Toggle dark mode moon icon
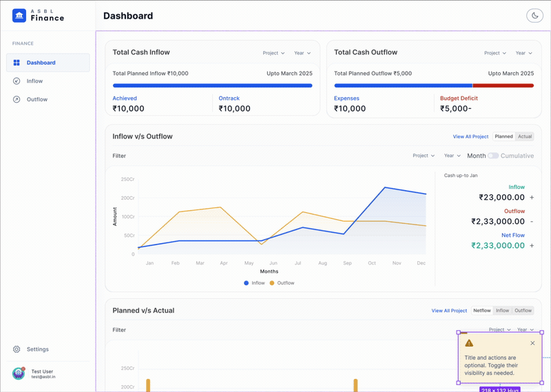 coord(534,15)
